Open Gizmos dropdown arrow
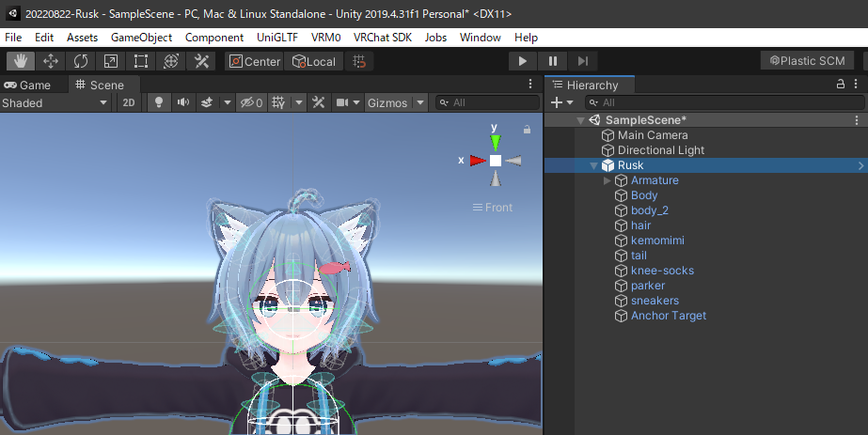The image size is (868, 435). tap(420, 102)
